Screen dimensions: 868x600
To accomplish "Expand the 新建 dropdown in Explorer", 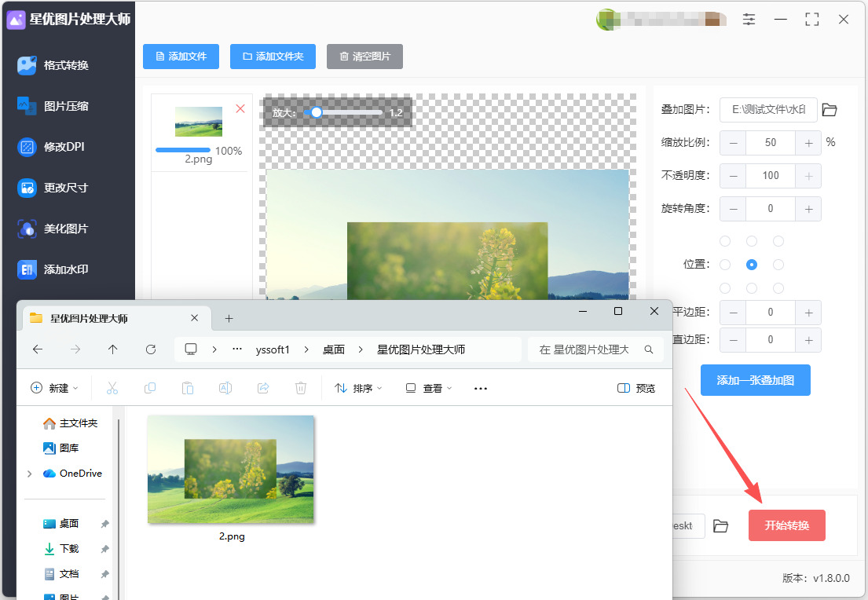I will (54, 388).
